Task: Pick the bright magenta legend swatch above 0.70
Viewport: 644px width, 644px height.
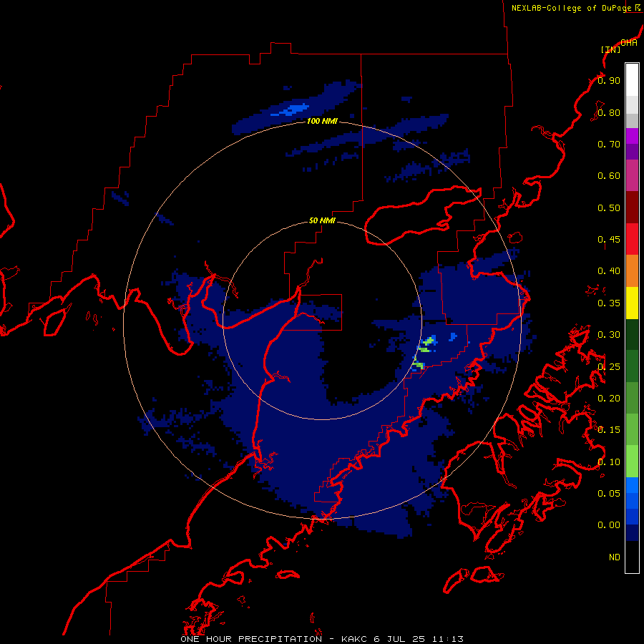Action: [632, 136]
